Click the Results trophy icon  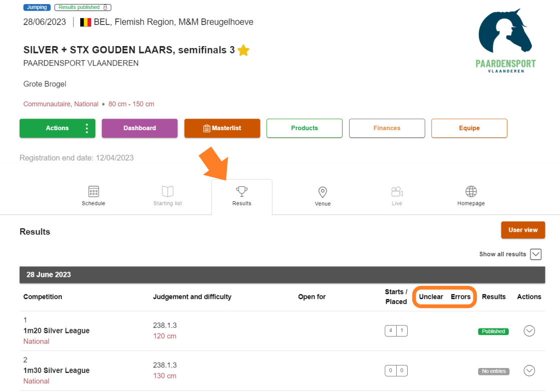(x=242, y=191)
